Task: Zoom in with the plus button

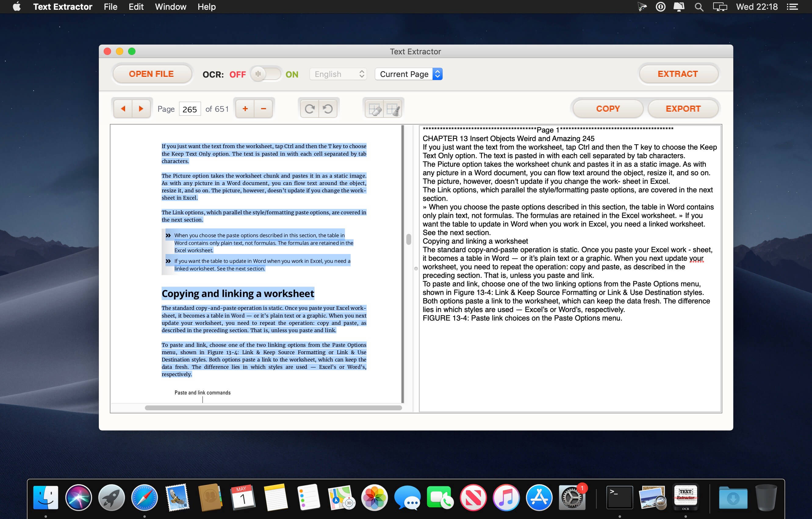Action: point(245,109)
